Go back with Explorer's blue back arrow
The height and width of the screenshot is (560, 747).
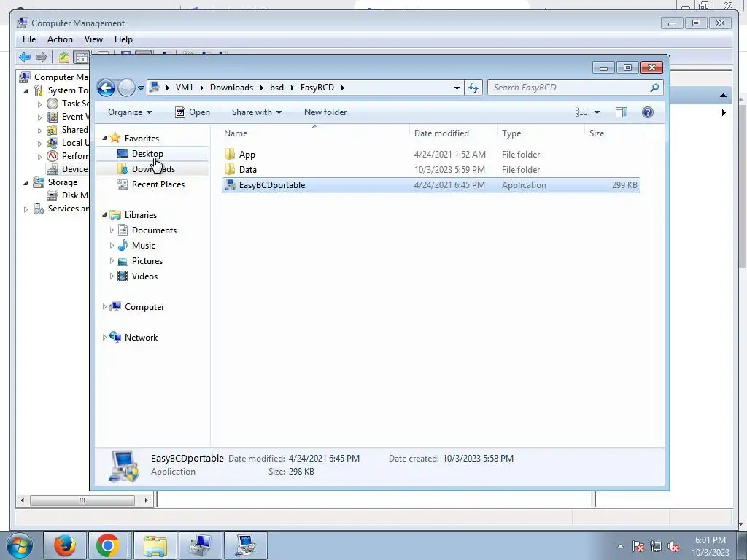click(x=106, y=87)
